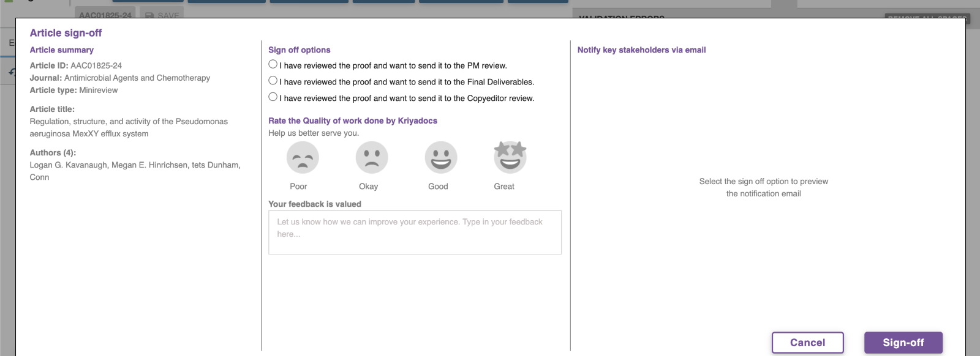
Task: Click the undo arrow icon at left edge
Action: pyautogui.click(x=12, y=72)
